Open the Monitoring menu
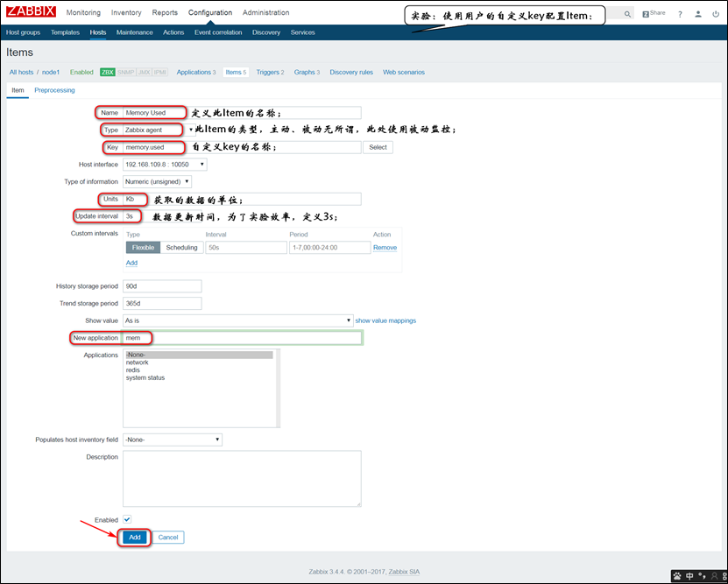This screenshot has height=584, width=728. coord(83,12)
